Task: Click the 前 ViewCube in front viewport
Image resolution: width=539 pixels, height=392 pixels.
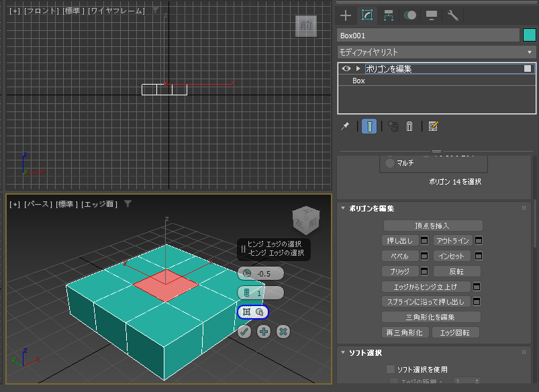Action: (x=306, y=26)
